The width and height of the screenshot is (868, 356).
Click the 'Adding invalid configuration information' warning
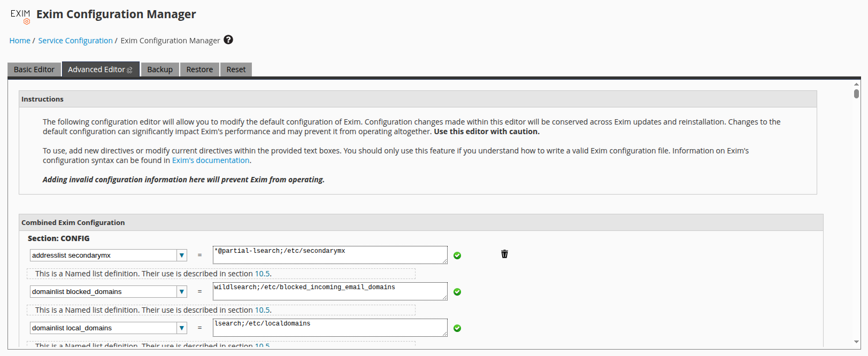183,180
